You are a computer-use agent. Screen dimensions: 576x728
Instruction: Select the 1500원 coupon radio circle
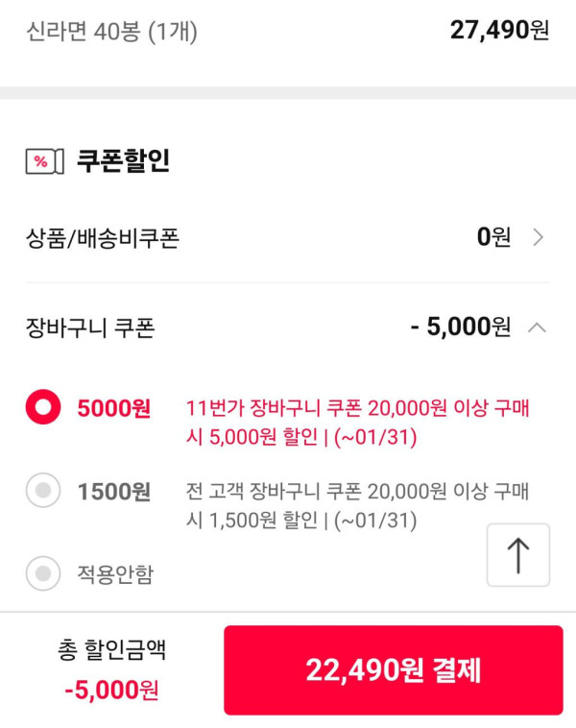(43, 492)
